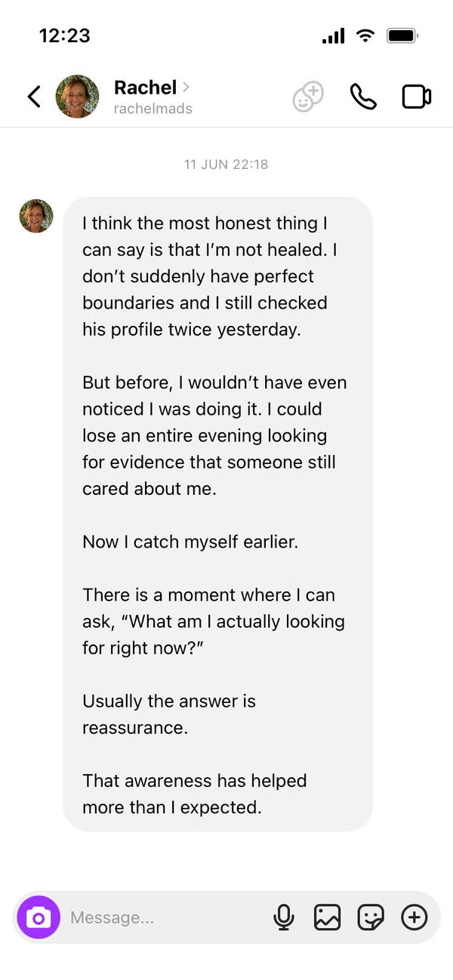
Task: Open the photo gallery picker icon
Action: pyautogui.click(x=327, y=917)
